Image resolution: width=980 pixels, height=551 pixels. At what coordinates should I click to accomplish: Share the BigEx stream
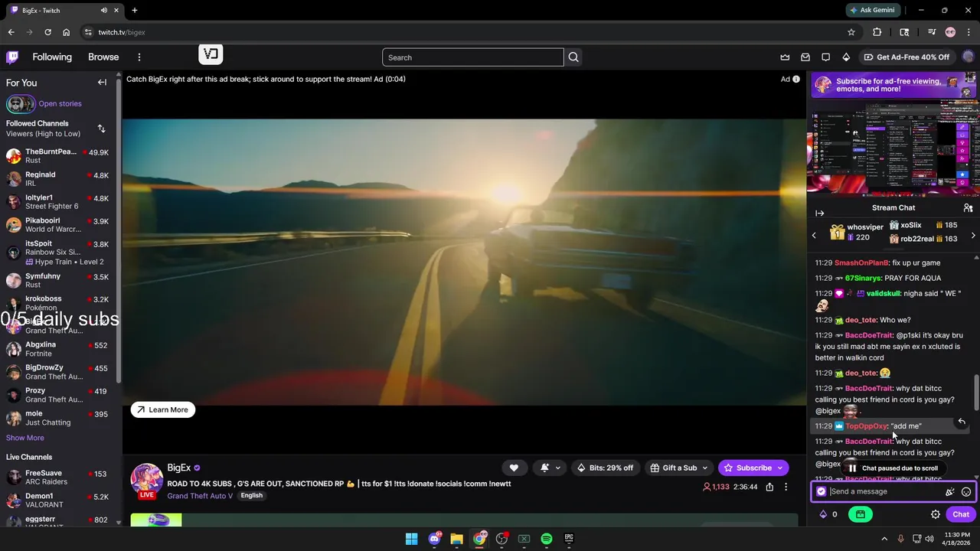pyautogui.click(x=769, y=487)
